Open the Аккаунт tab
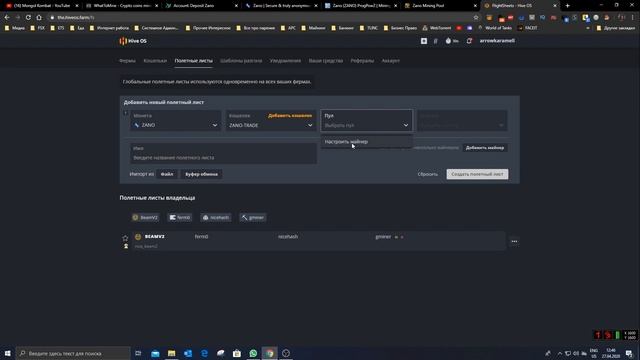This screenshot has height=360, width=640. point(391,61)
